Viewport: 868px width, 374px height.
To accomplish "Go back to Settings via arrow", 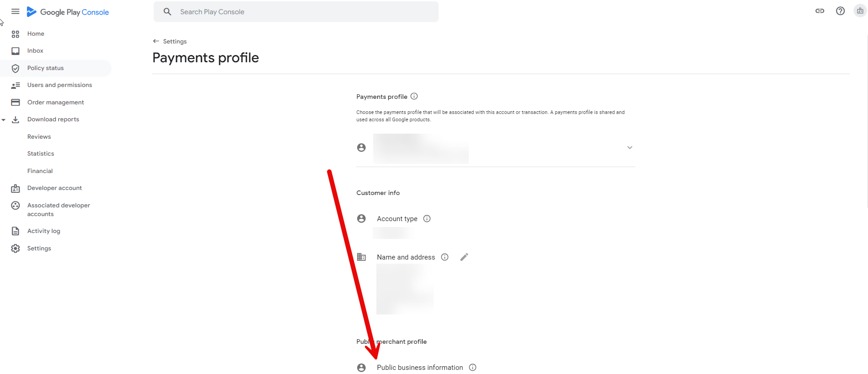I will 156,41.
